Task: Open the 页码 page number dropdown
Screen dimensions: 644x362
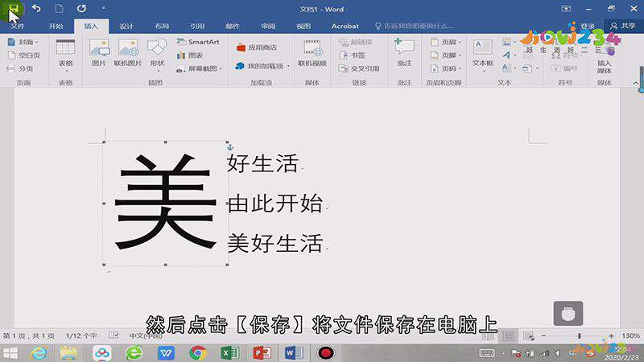Action: 446,68
